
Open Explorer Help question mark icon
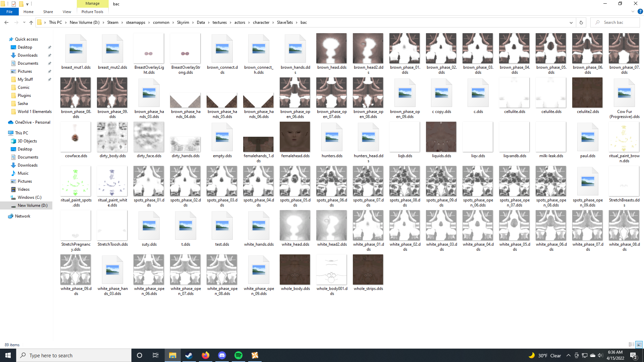click(x=640, y=11)
